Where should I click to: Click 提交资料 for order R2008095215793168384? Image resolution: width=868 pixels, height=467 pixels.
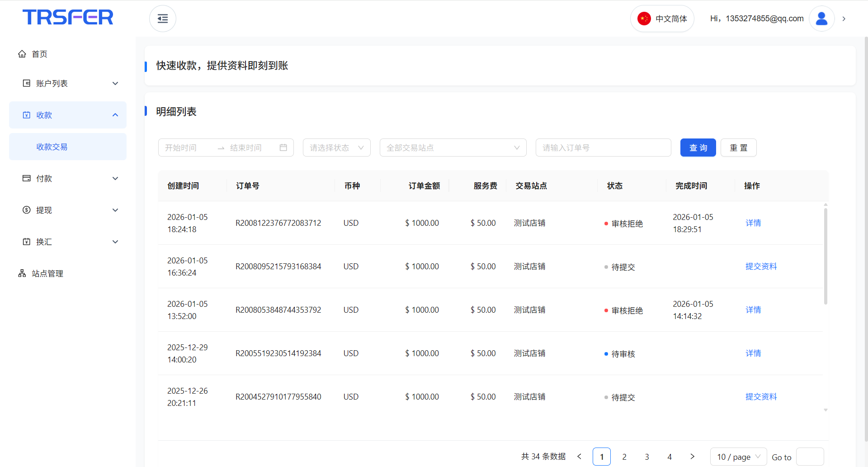click(761, 266)
